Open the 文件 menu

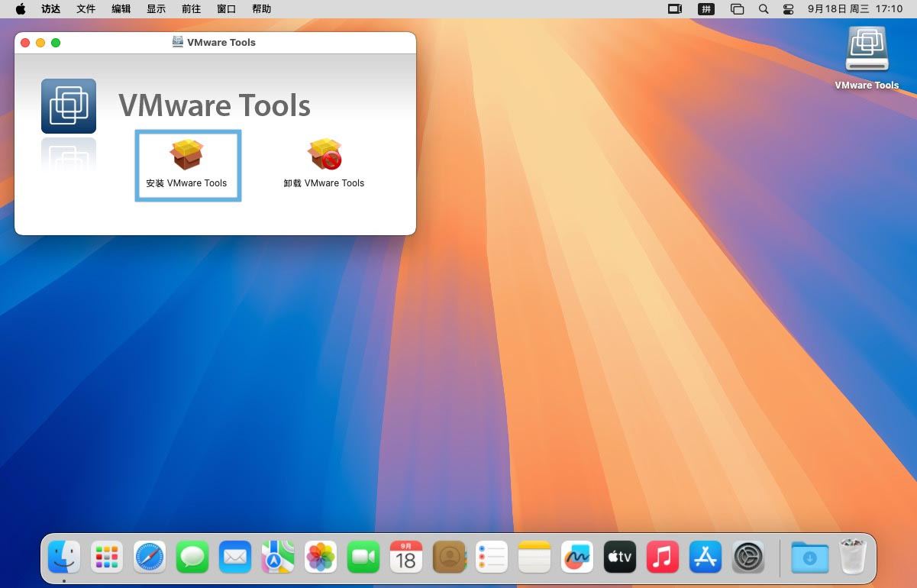point(86,9)
